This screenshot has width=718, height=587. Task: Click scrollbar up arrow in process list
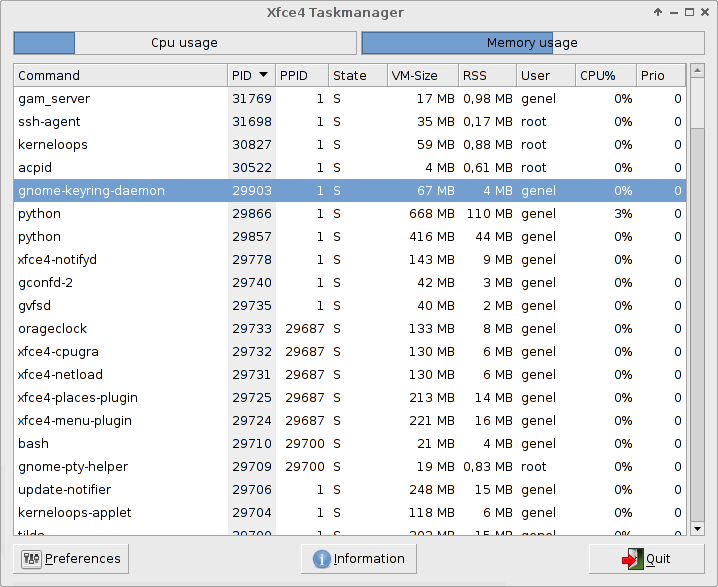point(697,73)
